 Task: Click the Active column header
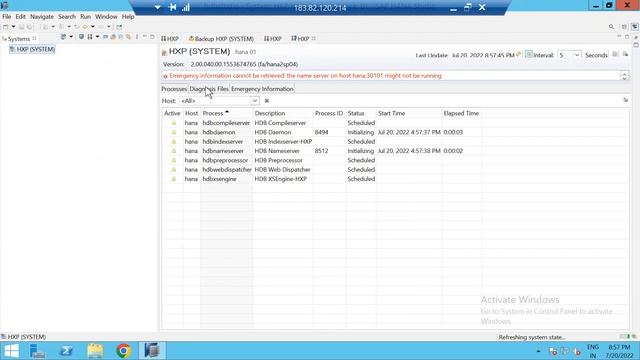[x=172, y=113]
